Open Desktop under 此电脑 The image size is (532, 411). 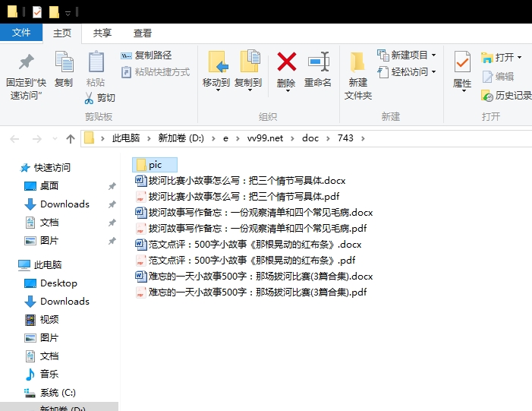[51, 283]
